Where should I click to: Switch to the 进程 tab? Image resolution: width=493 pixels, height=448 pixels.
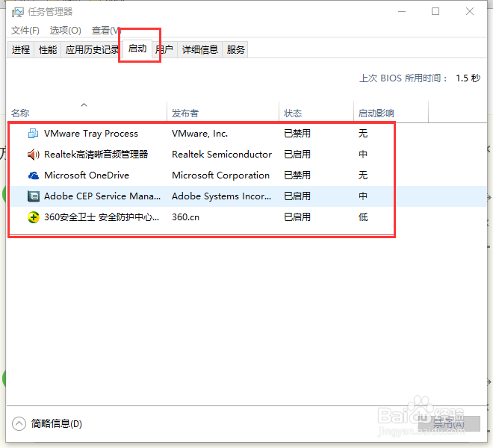(x=21, y=50)
